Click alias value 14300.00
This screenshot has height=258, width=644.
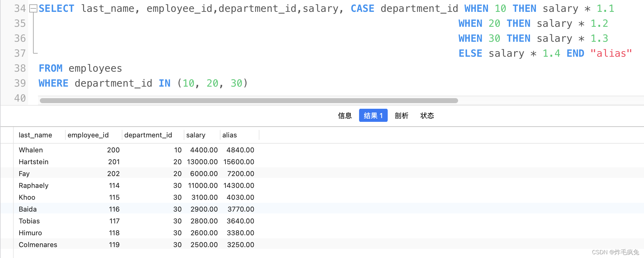(239, 185)
